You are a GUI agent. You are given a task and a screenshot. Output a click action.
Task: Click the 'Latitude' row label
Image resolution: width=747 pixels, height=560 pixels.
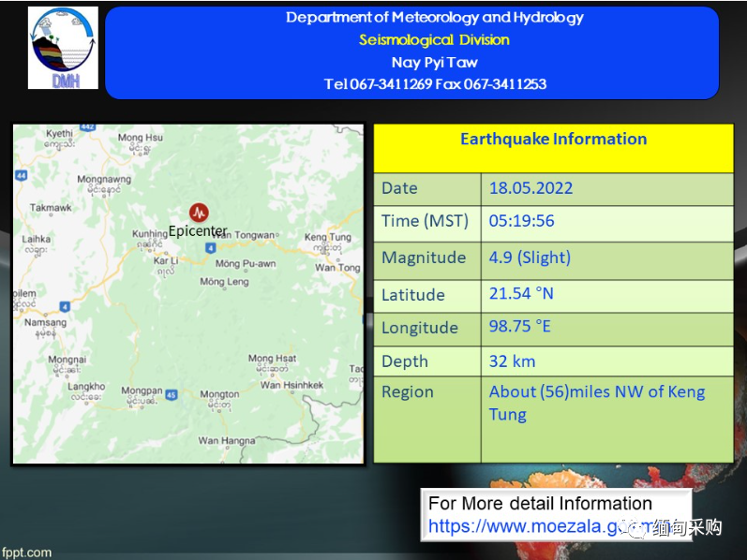pos(413,295)
